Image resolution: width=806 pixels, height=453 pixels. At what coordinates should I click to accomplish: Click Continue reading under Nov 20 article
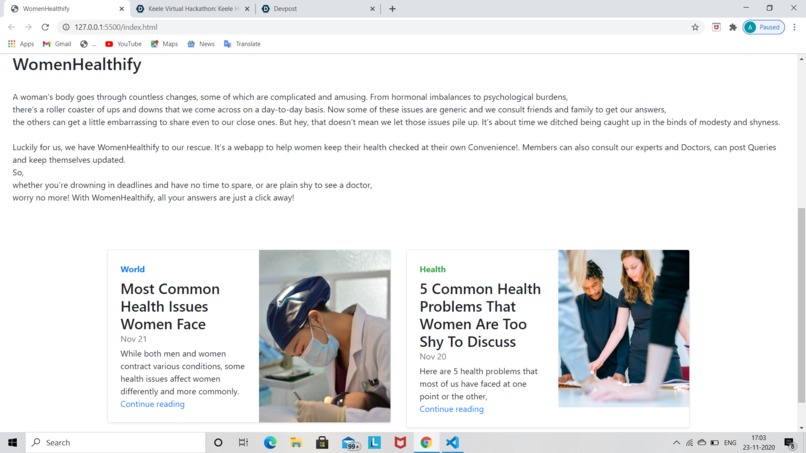tap(451, 409)
